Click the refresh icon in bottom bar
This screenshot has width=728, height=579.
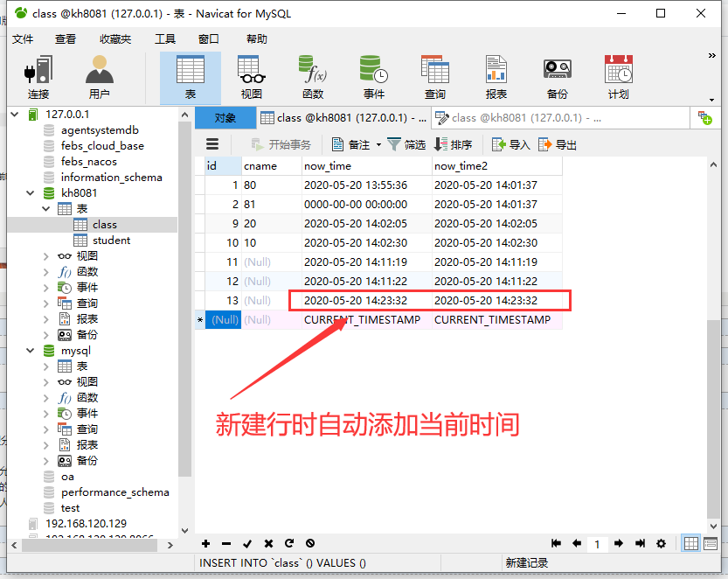[x=289, y=543]
